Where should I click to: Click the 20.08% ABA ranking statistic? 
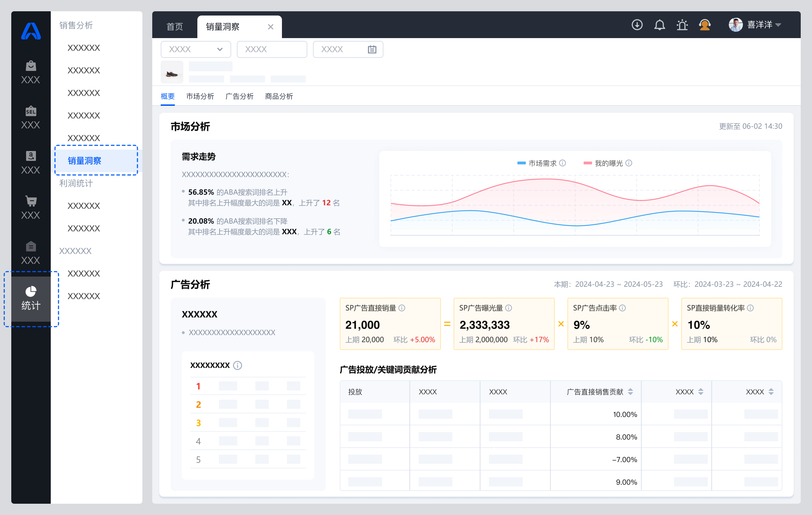[x=201, y=221]
